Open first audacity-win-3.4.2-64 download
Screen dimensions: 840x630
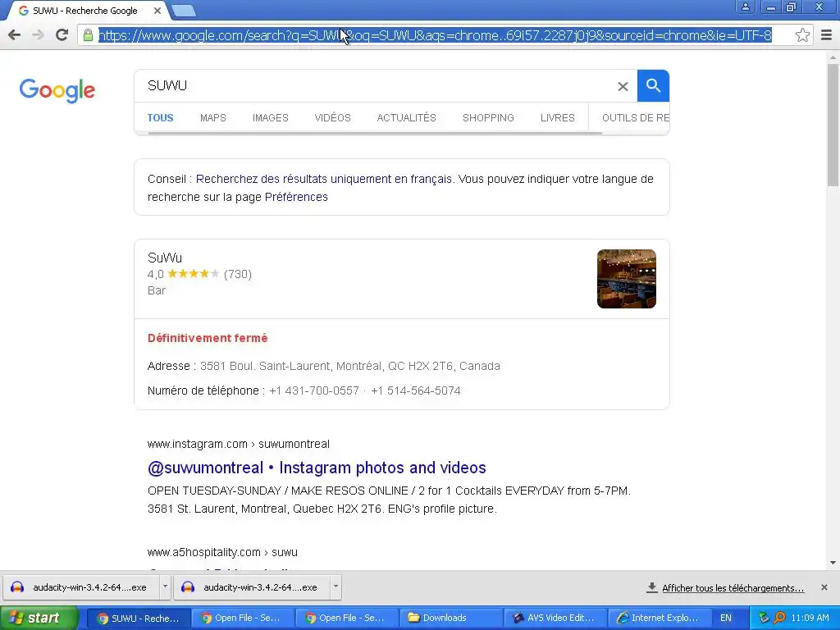tap(82, 587)
